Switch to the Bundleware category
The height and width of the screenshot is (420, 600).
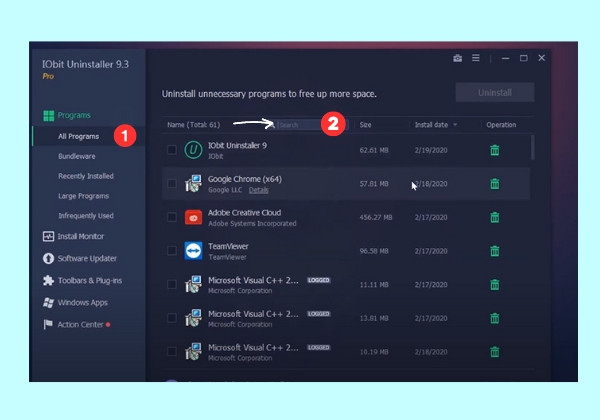pos(77,156)
